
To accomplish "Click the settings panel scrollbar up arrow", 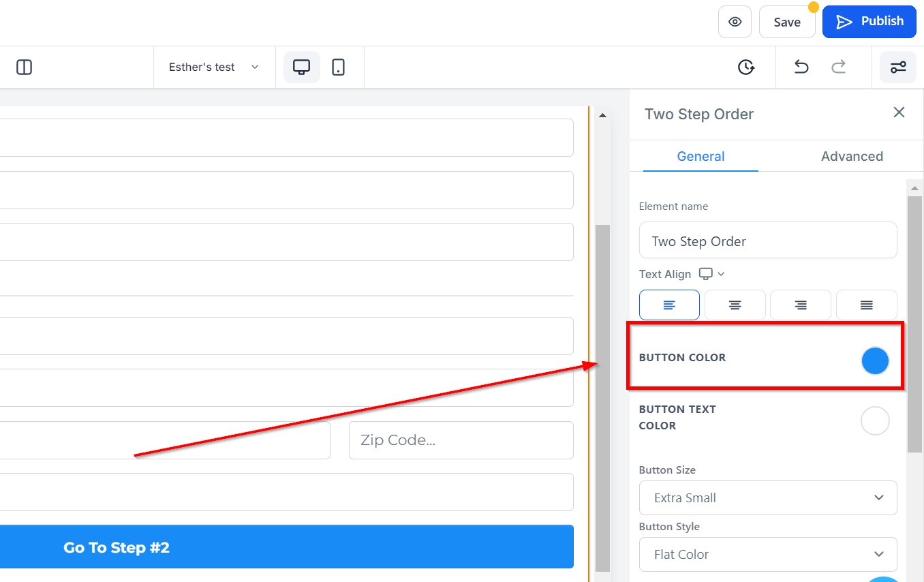I will coord(914,187).
